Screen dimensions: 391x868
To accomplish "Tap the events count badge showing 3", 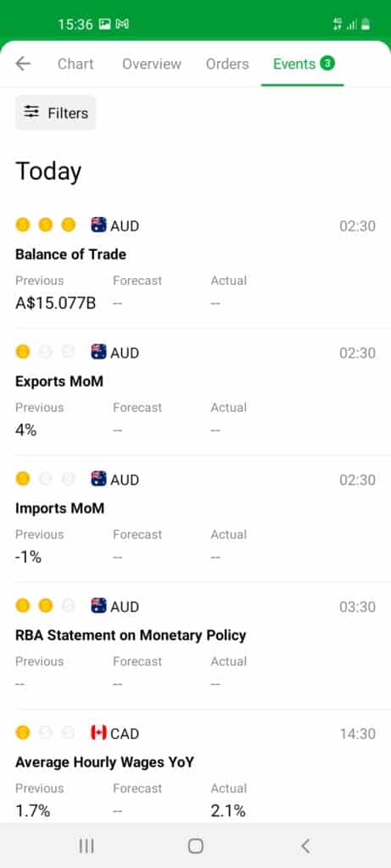I will tap(327, 64).
